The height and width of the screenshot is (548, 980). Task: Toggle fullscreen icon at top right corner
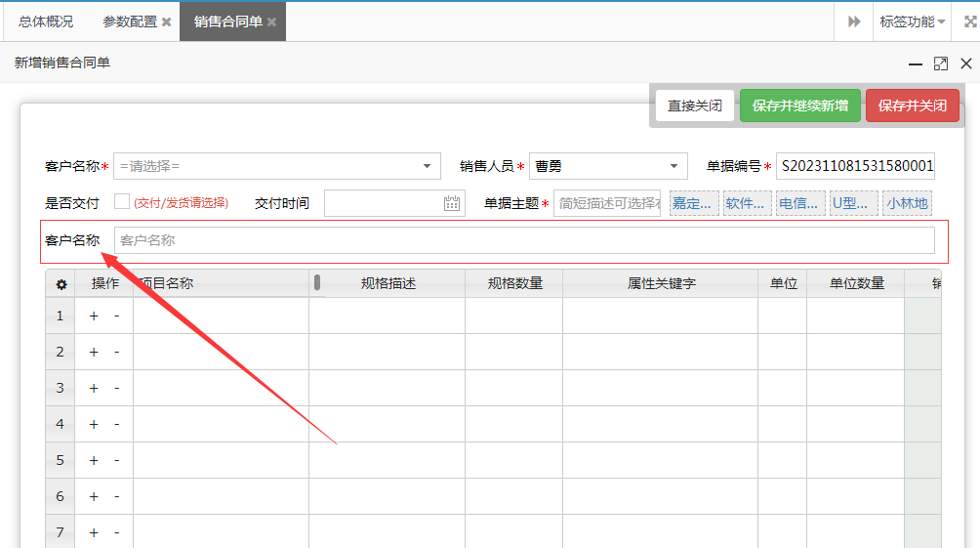[x=970, y=21]
